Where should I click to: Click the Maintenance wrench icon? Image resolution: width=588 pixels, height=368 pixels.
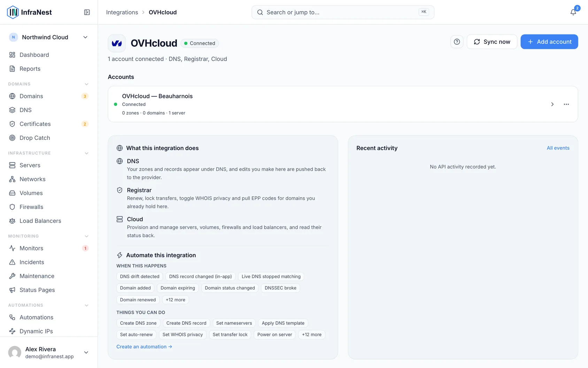[12, 276]
